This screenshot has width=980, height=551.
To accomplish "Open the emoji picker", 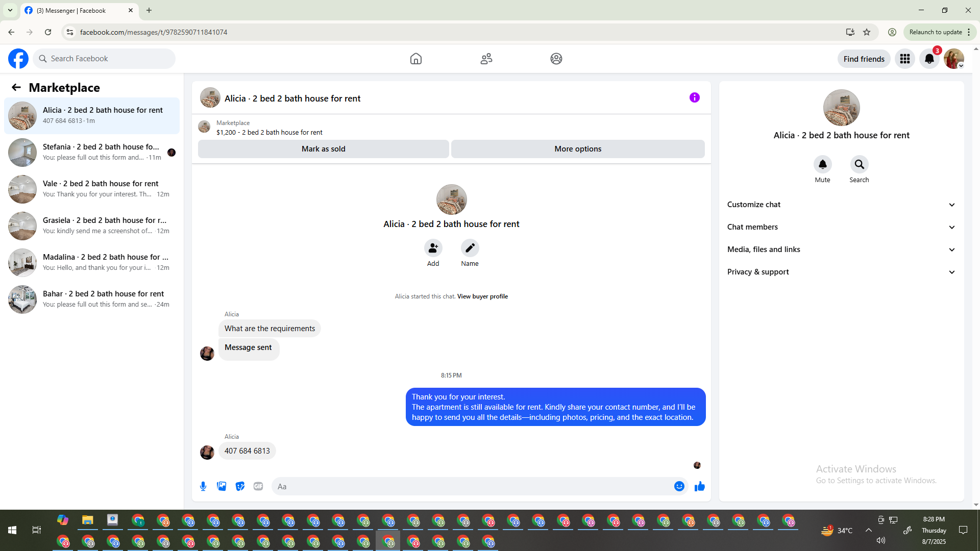I will (x=679, y=486).
